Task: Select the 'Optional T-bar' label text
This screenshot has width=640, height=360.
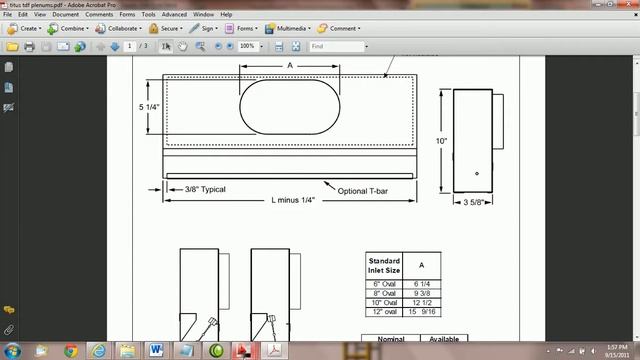Action: pyautogui.click(x=362, y=191)
